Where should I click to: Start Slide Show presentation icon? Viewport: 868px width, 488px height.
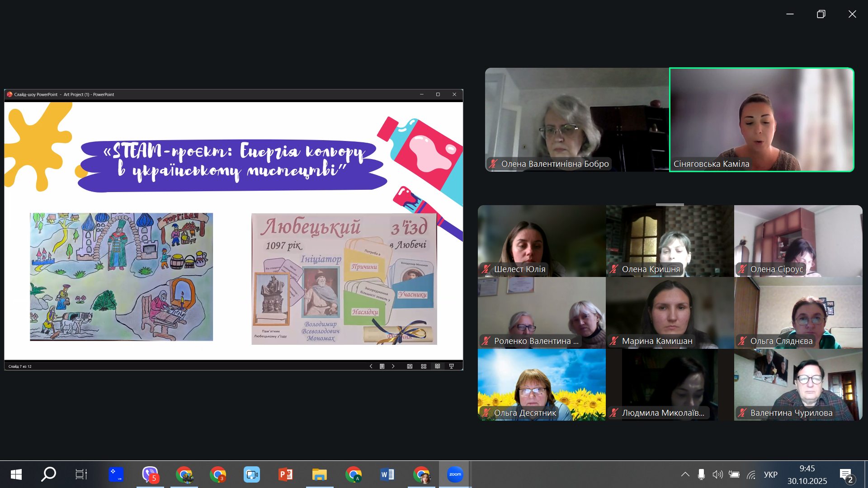click(451, 366)
